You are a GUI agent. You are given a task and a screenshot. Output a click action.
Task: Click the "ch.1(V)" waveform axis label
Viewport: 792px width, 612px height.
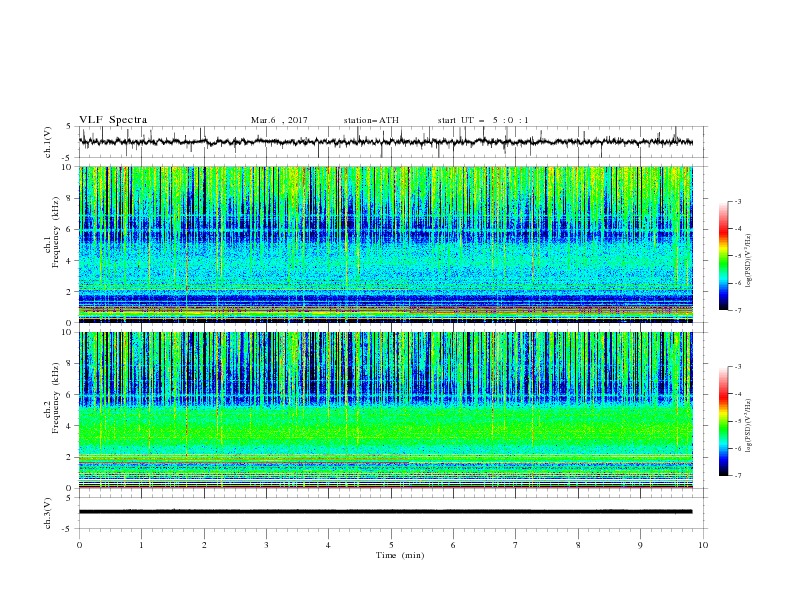click(x=48, y=142)
